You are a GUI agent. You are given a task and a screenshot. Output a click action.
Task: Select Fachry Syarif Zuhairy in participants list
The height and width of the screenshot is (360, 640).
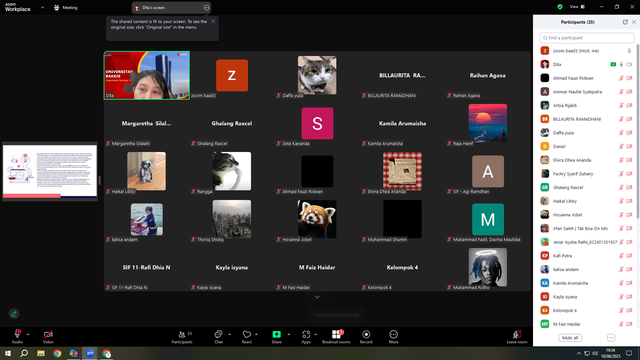coord(587,174)
